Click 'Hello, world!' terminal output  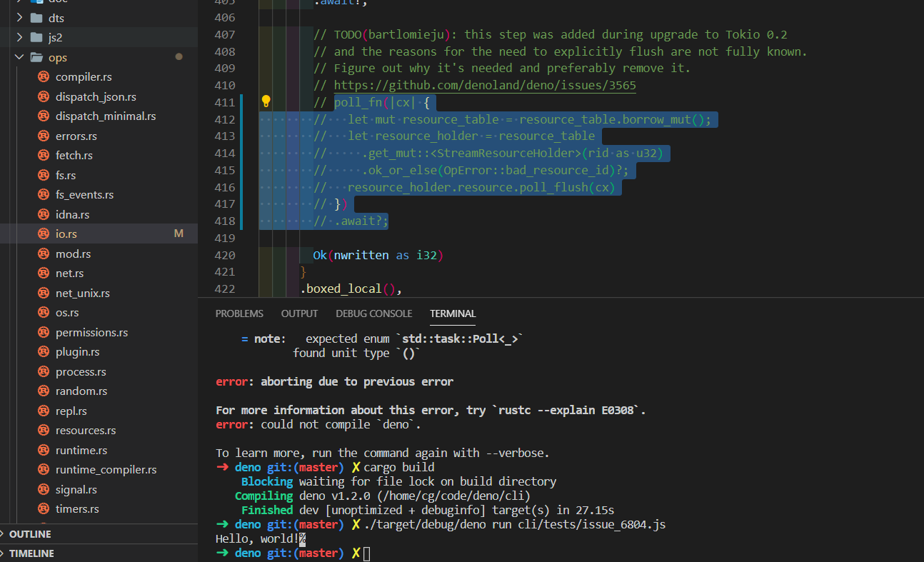tap(258, 539)
